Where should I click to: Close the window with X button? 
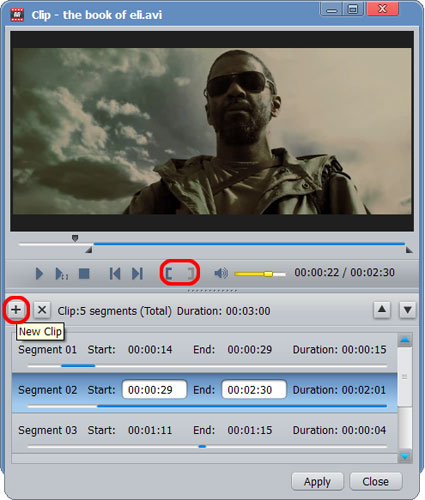point(383,9)
